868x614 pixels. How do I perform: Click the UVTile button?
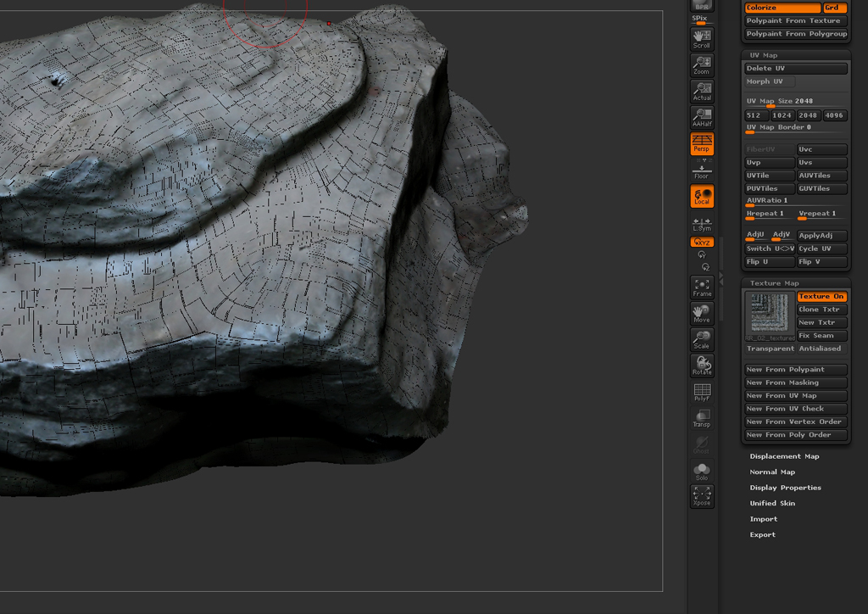point(770,176)
